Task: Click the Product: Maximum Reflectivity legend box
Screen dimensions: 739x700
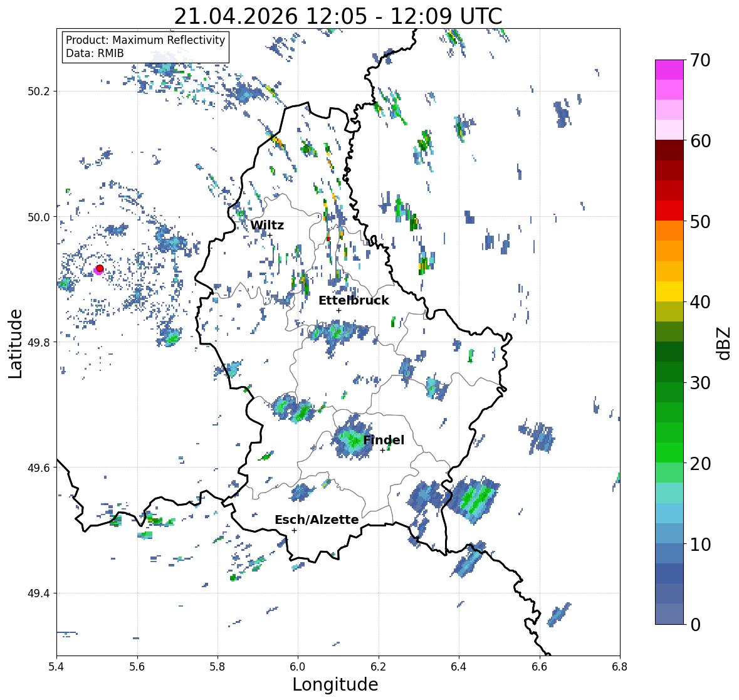Action: (x=145, y=46)
